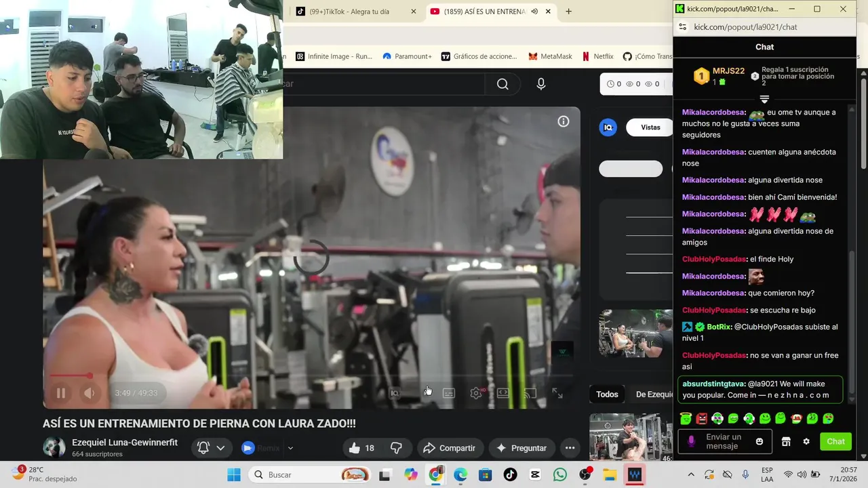Click the Preguntar button
This screenshot has height=488, width=868.
pos(521,448)
